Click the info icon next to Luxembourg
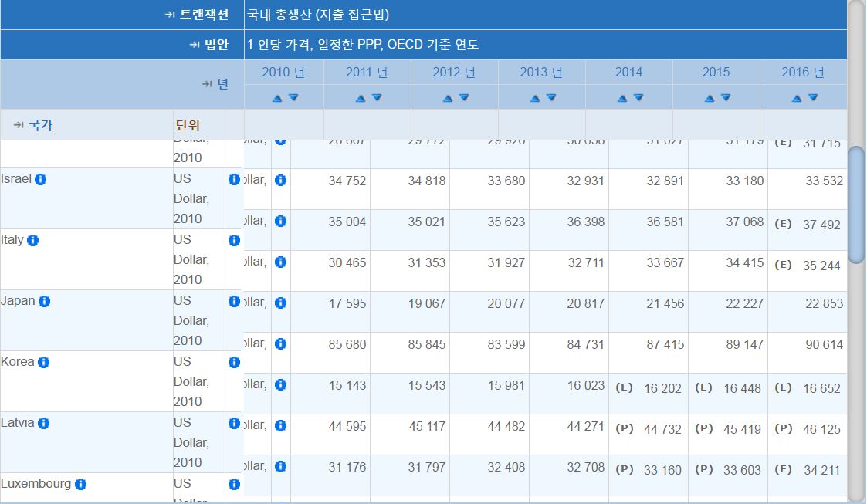Image resolution: width=867 pixels, height=504 pixels. 81,484
